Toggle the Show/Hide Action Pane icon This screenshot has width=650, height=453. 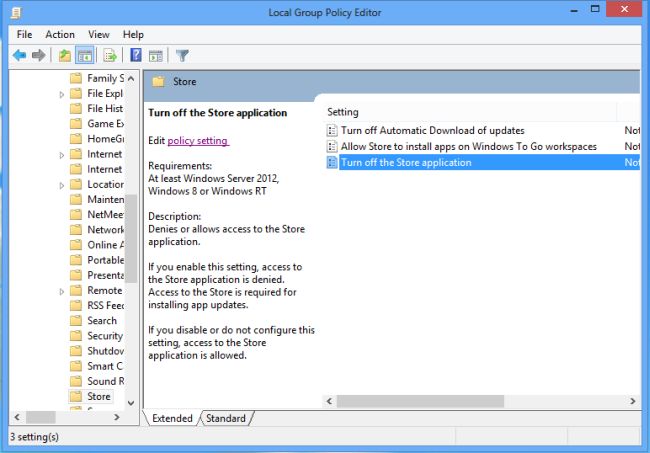156,55
